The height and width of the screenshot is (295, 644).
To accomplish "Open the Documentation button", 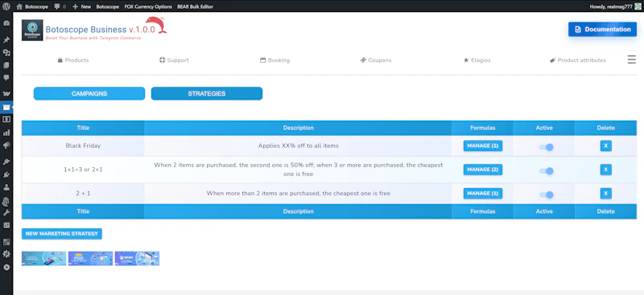I will point(602,29).
